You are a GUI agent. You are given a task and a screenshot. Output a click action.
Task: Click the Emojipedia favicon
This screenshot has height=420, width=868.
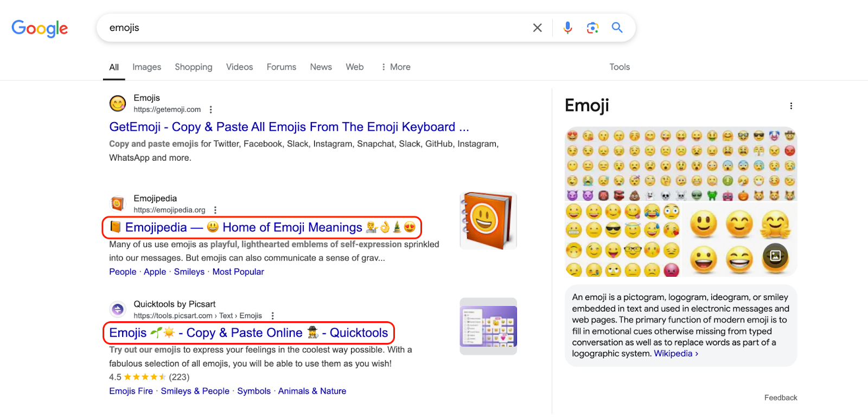[118, 203]
